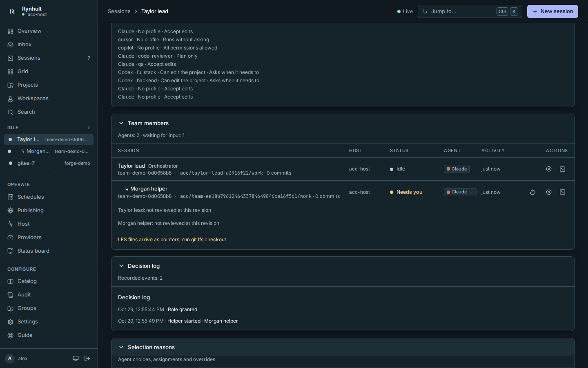Open the Overview page in sidebar
Viewport: 588px width, 368px height.
[49, 31]
